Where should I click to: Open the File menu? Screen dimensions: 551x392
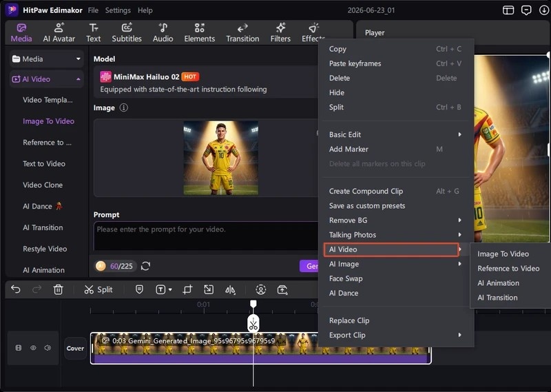coord(93,10)
